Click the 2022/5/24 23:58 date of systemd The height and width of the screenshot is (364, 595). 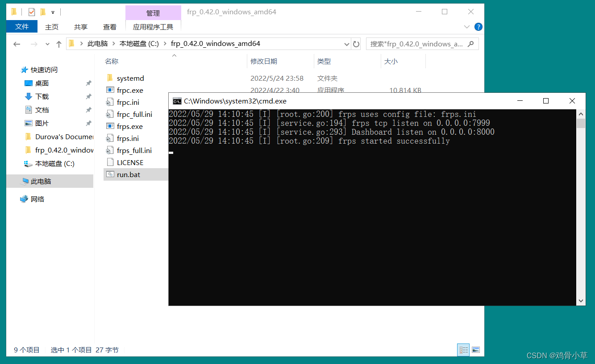[277, 78]
